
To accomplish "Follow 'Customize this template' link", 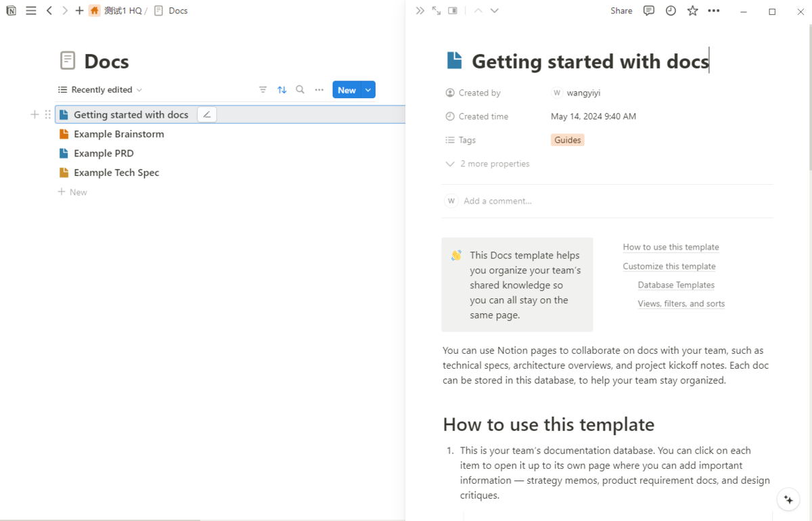I will (669, 267).
